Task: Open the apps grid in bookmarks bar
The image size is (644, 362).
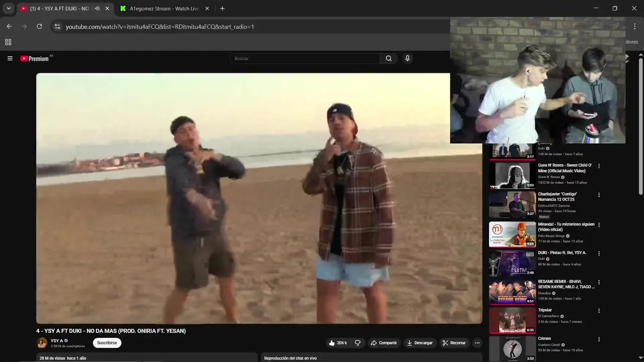Action: [x=8, y=42]
